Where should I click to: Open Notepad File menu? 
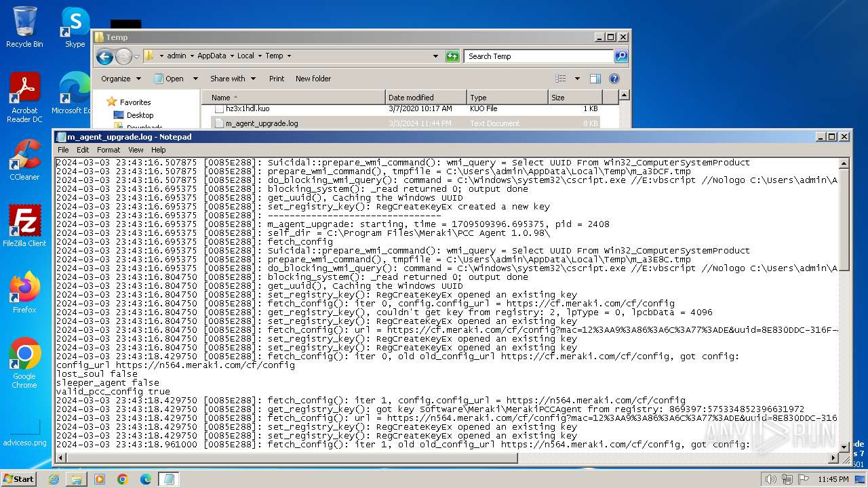pyautogui.click(x=63, y=150)
